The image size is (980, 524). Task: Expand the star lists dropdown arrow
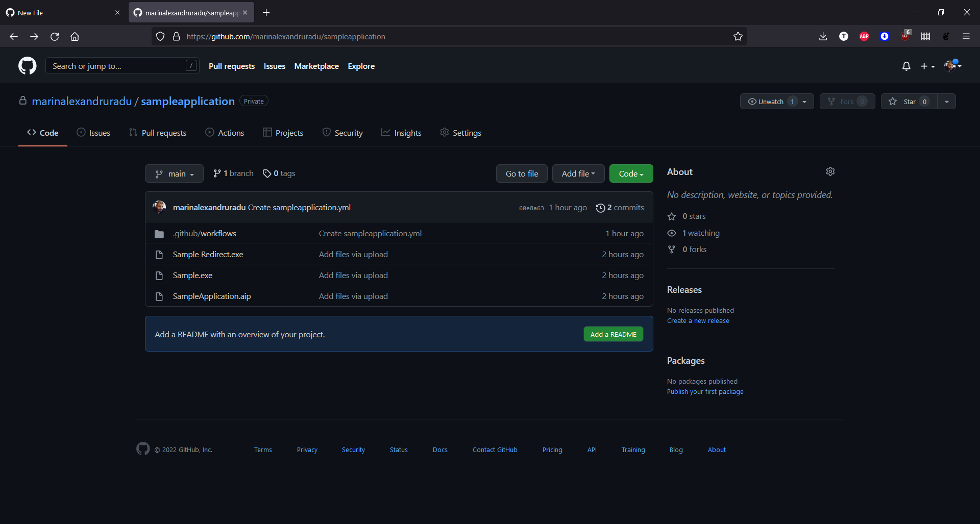(x=947, y=102)
